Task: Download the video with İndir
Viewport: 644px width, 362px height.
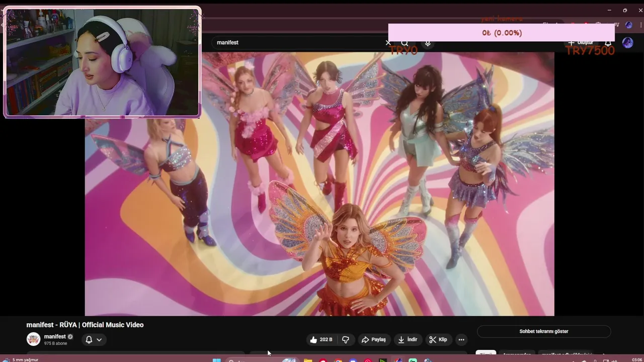Action: pos(408,340)
